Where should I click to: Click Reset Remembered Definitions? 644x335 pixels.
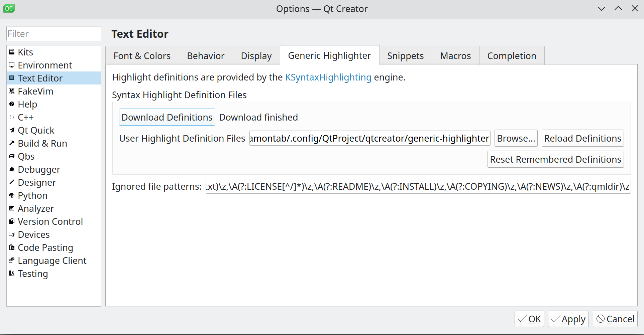coord(555,159)
